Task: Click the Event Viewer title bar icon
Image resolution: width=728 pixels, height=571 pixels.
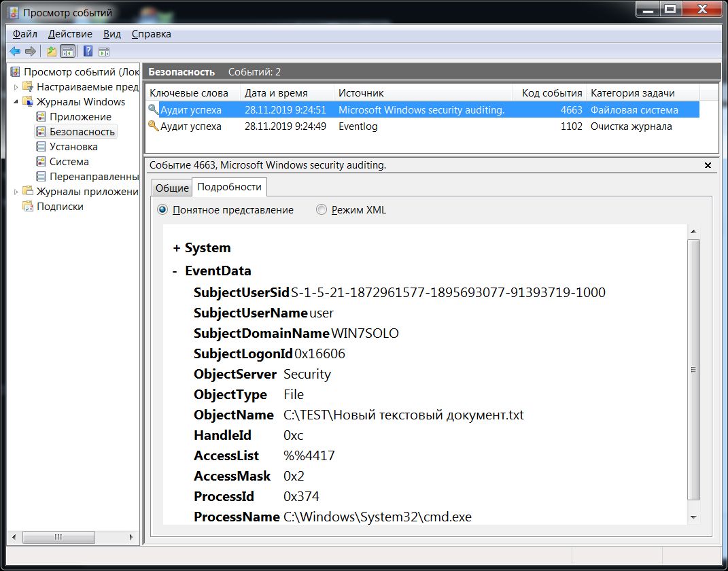Action: (14, 12)
